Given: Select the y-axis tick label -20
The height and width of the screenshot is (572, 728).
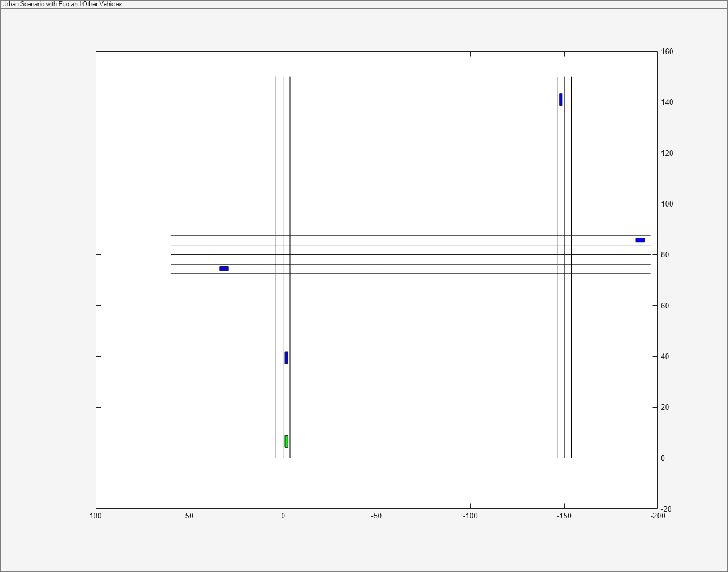Looking at the screenshot, I should pyautogui.click(x=666, y=509).
